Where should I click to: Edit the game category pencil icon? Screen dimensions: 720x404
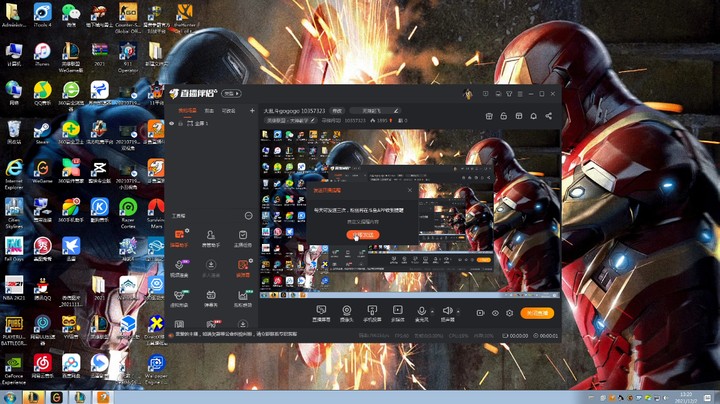tap(313, 120)
